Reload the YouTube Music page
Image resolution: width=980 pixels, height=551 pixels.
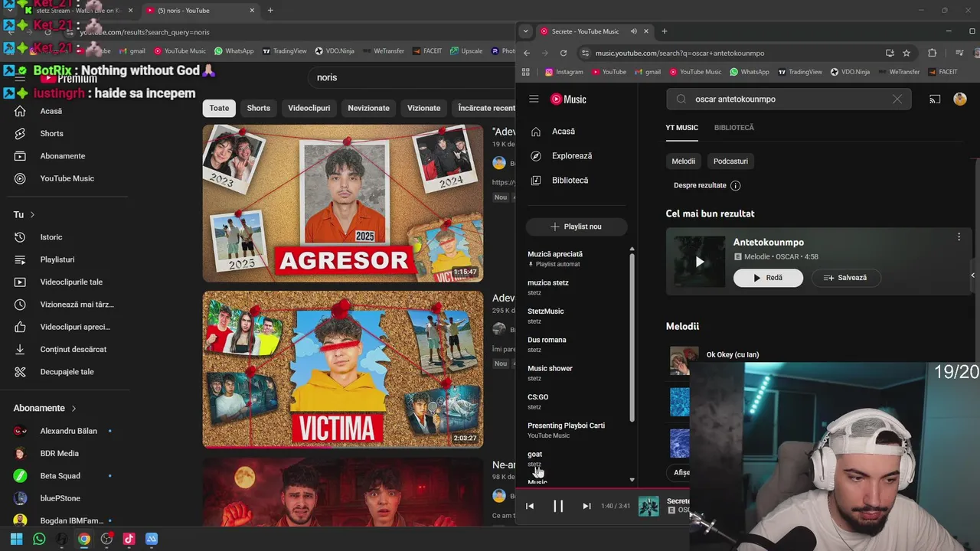pyautogui.click(x=563, y=53)
